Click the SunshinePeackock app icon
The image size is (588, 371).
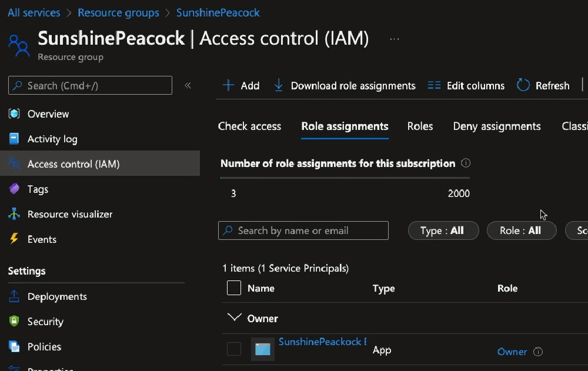262,349
